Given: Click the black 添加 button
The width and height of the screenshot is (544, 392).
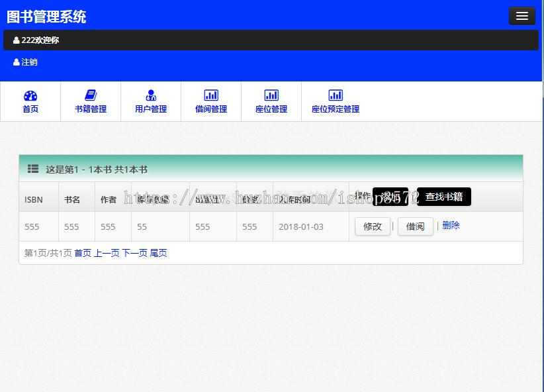Looking at the screenshot, I should click(390, 197).
